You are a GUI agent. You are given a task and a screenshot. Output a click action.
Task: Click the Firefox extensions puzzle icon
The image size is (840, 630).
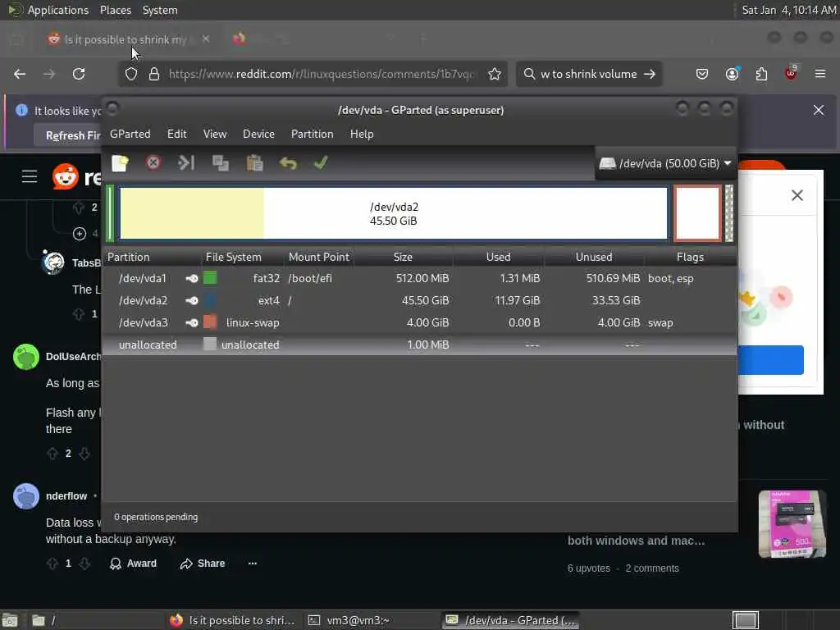[761, 74]
